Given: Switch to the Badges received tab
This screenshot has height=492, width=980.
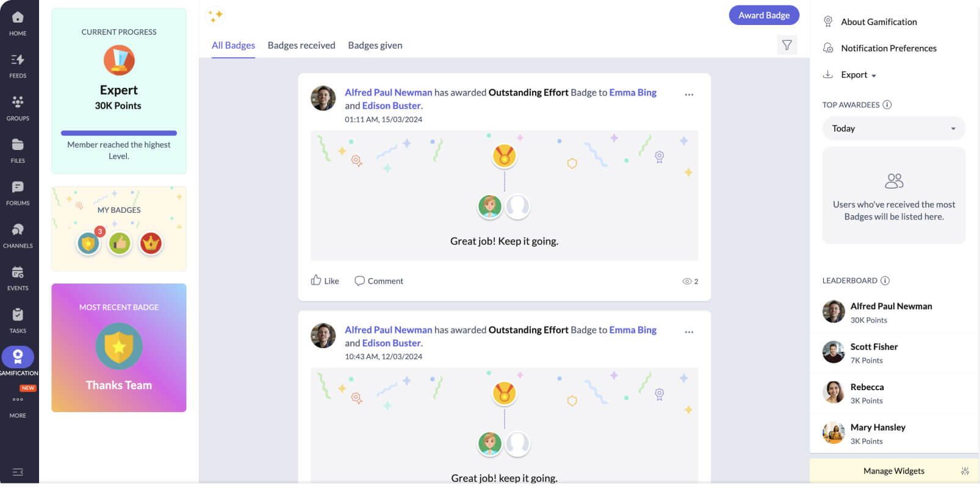Looking at the screenshot, I should click(x=301, y=45).
